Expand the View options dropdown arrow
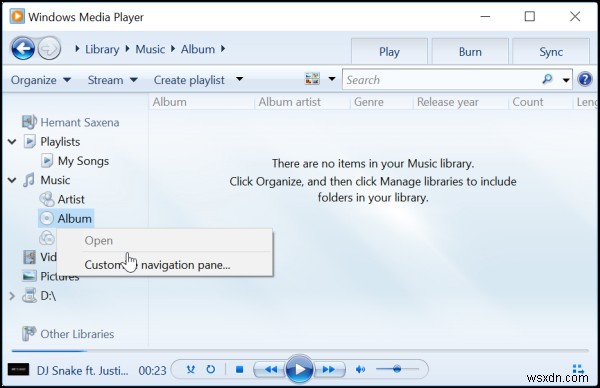The width and height of the screenshot is (600, 388). tap(332, 79)
